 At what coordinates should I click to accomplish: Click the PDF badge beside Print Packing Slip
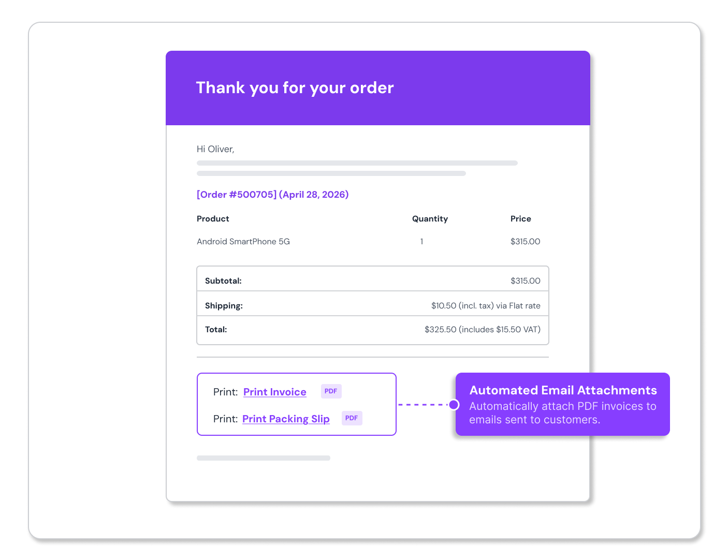352,418
